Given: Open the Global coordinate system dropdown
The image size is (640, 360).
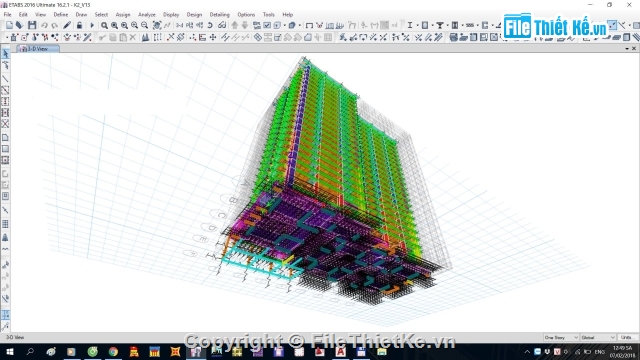Looking at the screenshot, I should pos(598,338).
